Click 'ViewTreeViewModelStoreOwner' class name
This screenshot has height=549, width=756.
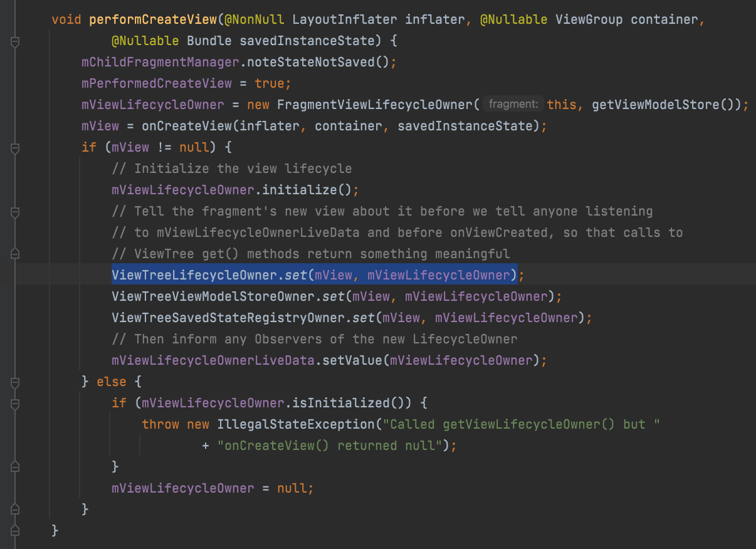(x=213, y=296)
